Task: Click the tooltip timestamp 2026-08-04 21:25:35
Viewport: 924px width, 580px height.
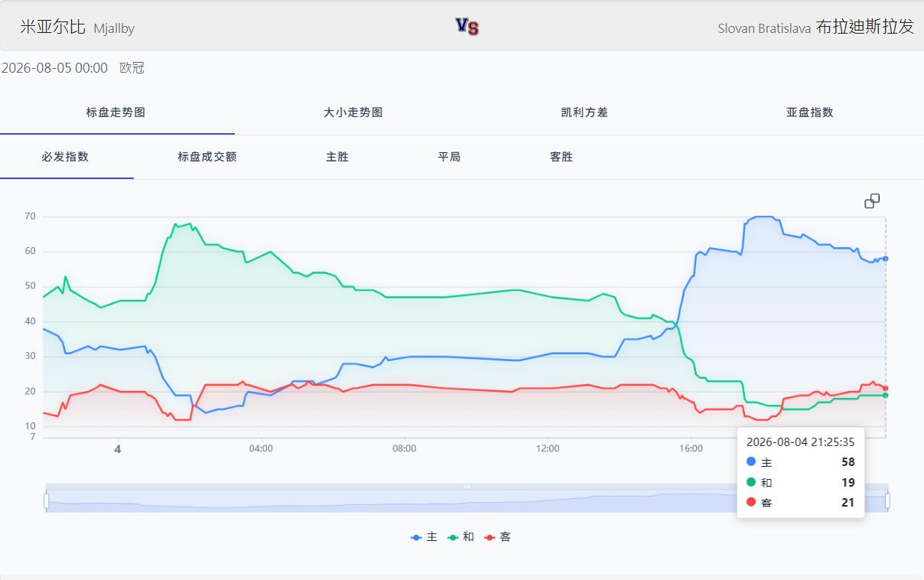Action: click(800, 442)
